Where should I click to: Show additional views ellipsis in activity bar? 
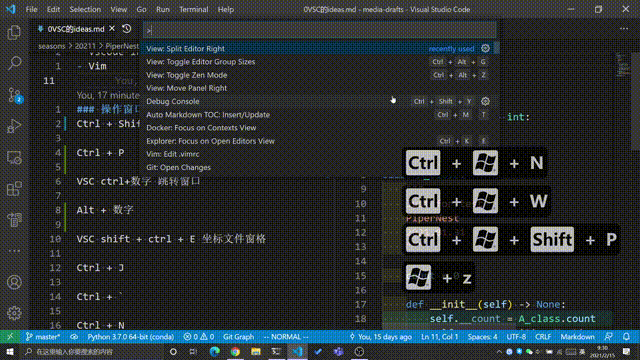(x=14, y=251)
